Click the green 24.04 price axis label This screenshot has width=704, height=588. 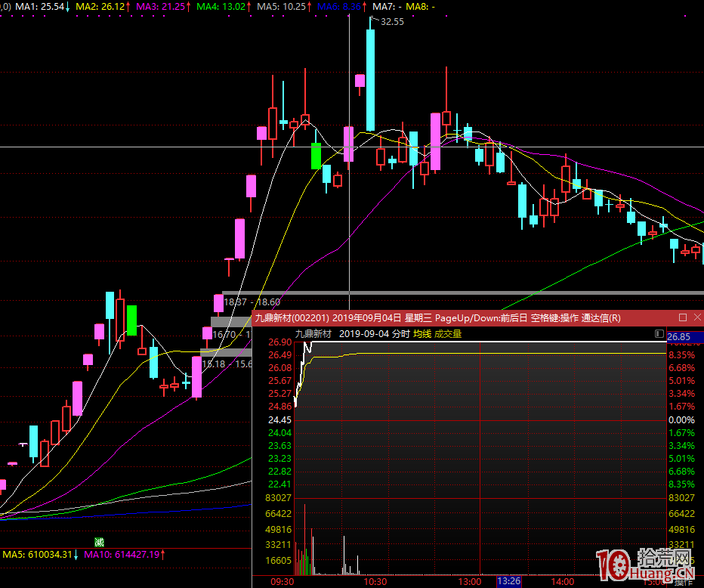click(x=279, y=433)
